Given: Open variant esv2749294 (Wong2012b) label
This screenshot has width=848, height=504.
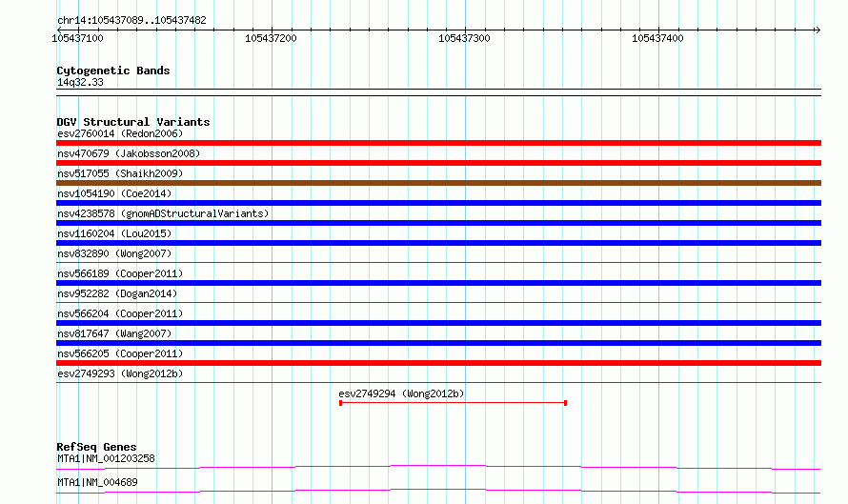Looking at the screenshot, I should point(401,393).
